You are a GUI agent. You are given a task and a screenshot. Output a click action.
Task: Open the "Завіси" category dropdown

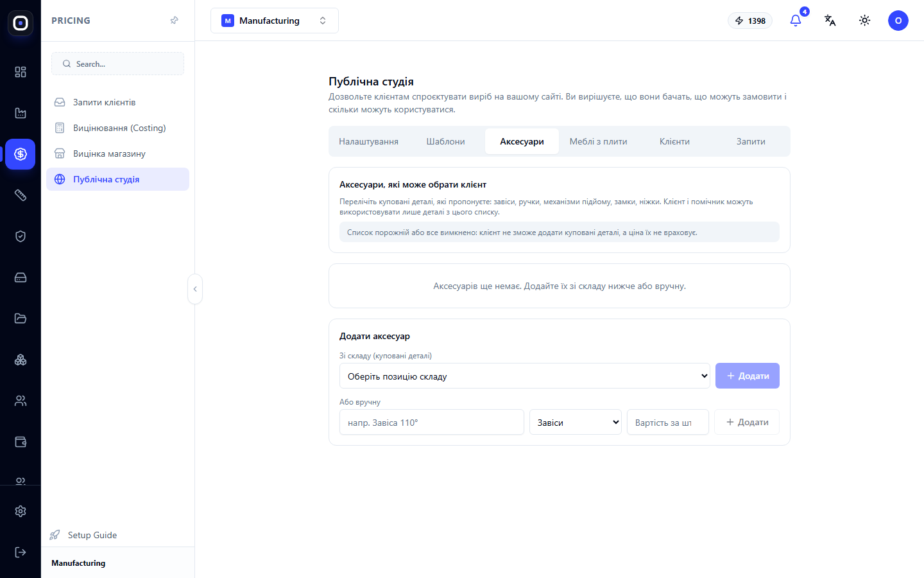pos(576,422)
